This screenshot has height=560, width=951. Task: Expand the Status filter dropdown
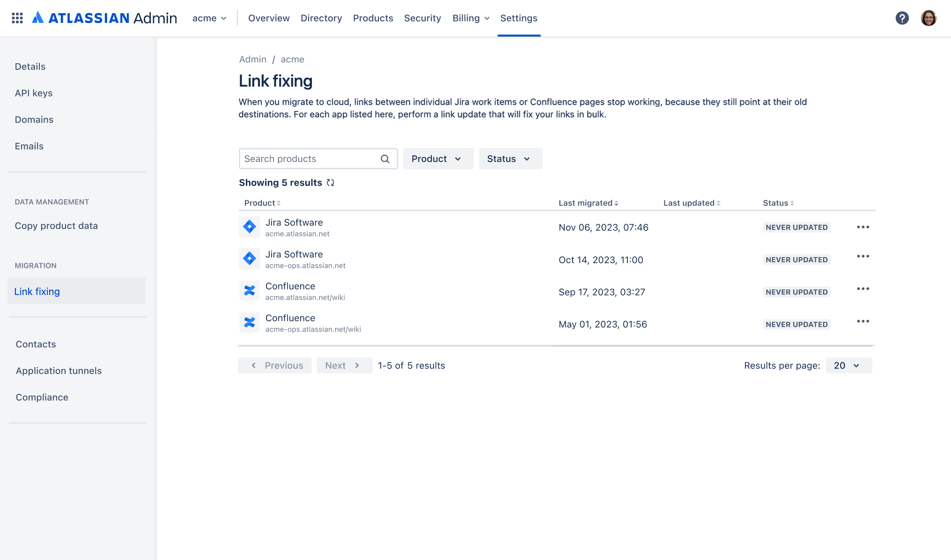[510, 159]
